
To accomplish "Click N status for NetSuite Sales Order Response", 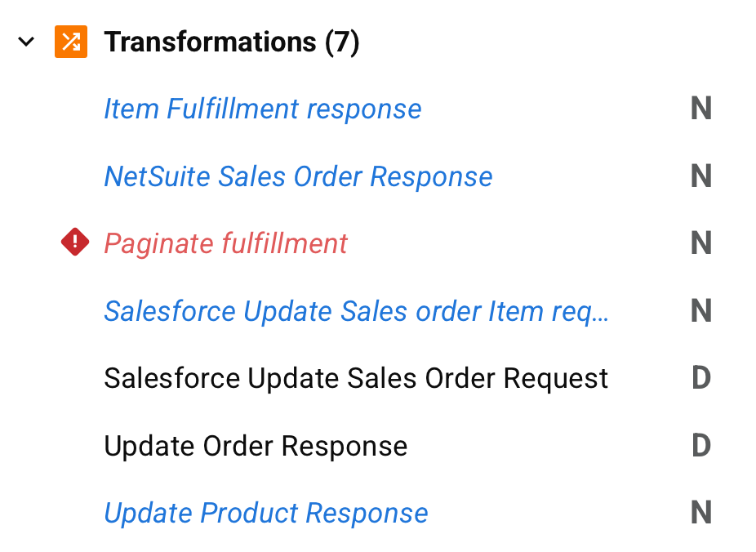I will point(700,176).
